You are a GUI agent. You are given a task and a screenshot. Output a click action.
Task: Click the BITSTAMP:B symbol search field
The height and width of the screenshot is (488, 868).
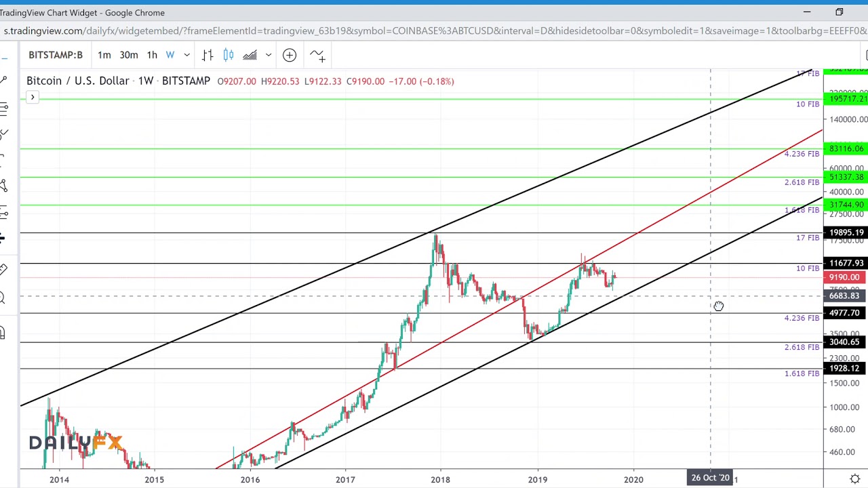click(x=56, y=55)
